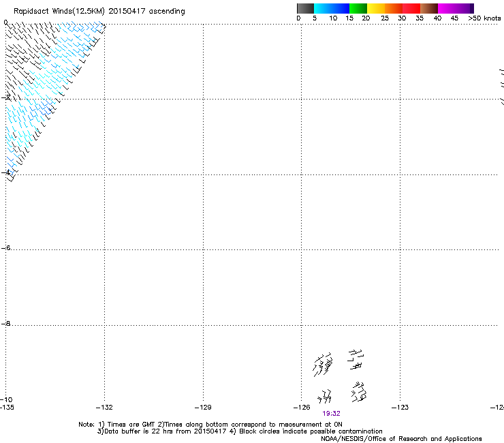Click the '-10' latitude axis label
The height and width of the screenshot is (443, 504).
pos(6,399)
